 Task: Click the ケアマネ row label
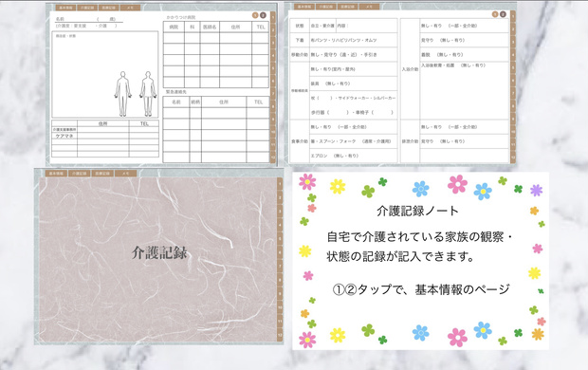pos(64,137)
